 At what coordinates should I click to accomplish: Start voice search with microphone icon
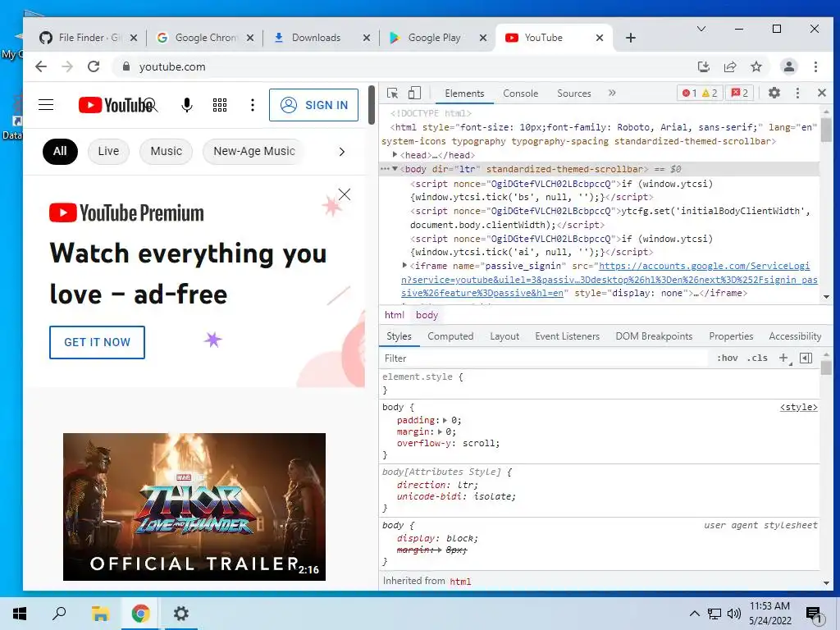186,105
